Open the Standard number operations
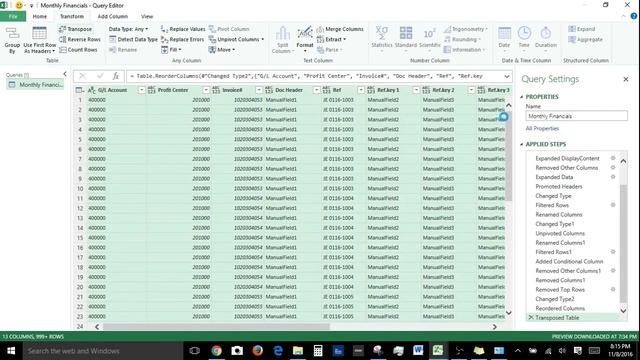This screenshot has width=640, height=360. (x=406, y=39)
